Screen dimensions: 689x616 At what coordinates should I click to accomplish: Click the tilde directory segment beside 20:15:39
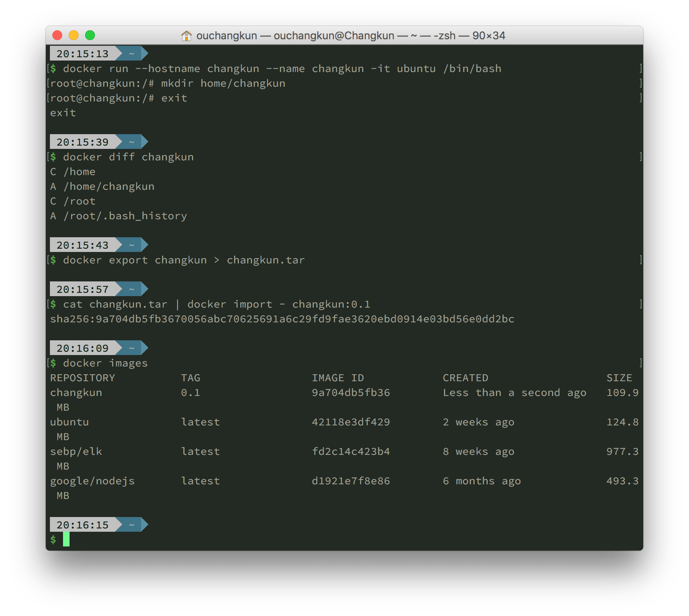point(132,142)
